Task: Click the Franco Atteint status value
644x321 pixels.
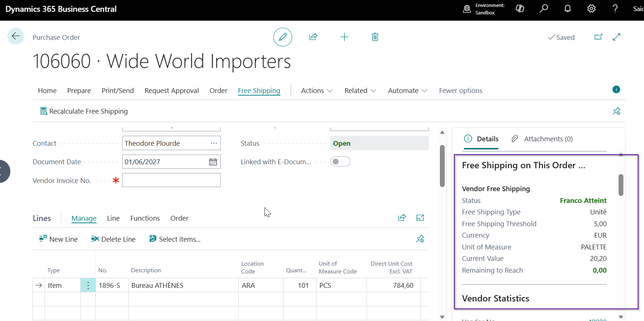Action: click(x=583, y=201)
